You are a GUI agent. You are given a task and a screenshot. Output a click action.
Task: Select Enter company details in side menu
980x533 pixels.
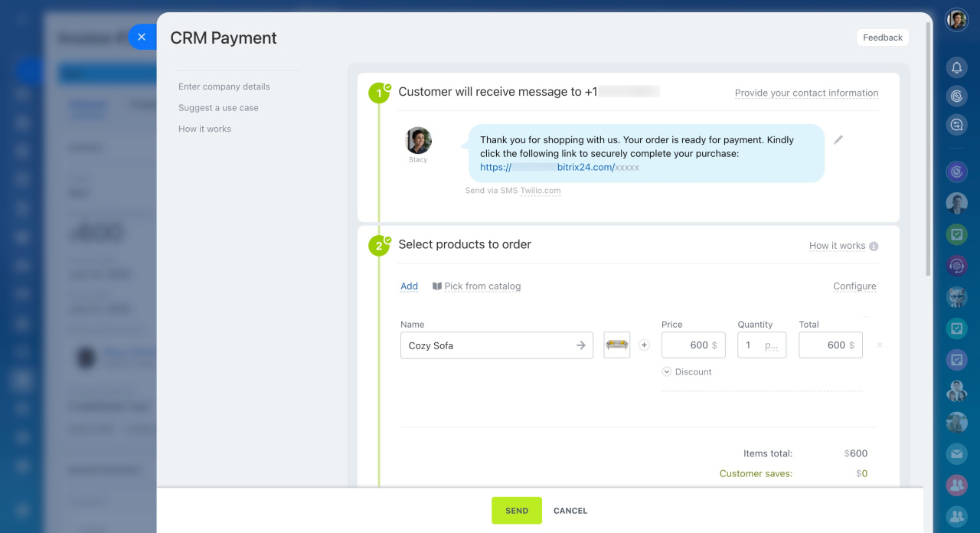click(x=224, y=87)
